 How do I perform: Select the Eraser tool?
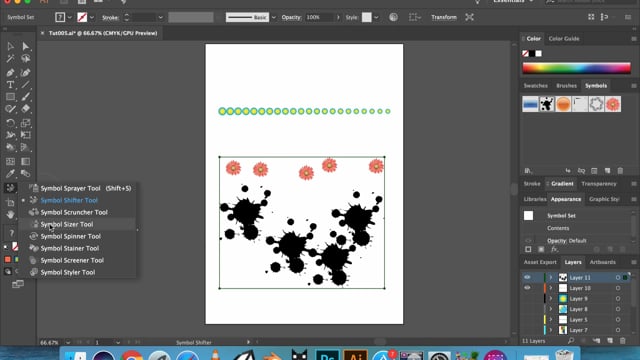[x=25, y=109]
